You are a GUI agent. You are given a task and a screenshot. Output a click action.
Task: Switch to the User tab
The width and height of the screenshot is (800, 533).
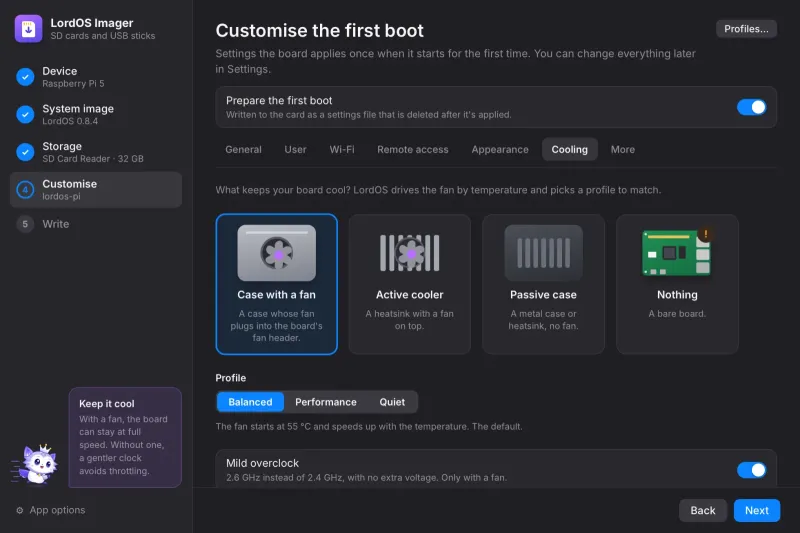295,149
